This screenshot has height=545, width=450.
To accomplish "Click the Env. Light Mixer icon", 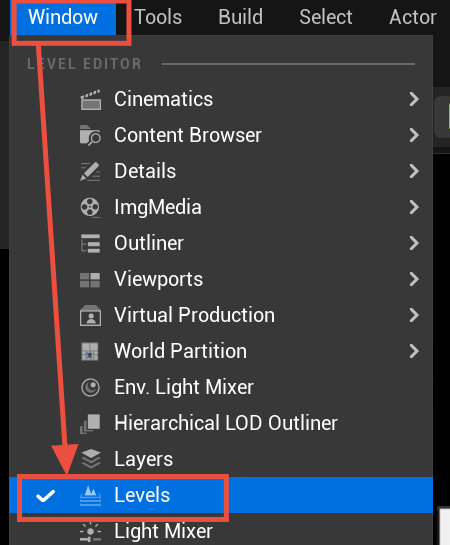I will pos(90,387).
